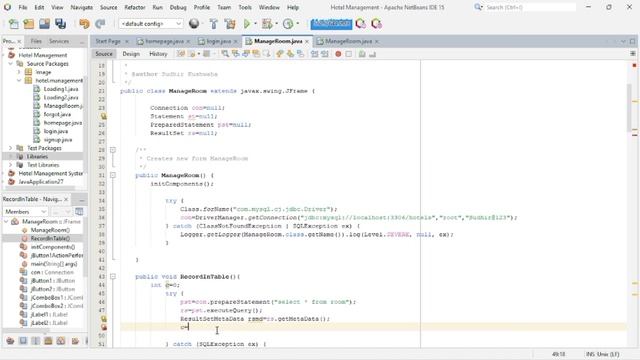The height and width of the screenshot is (360, 640).
Task: Click the Open Project toolbar icon
Action: pos(44,24)
